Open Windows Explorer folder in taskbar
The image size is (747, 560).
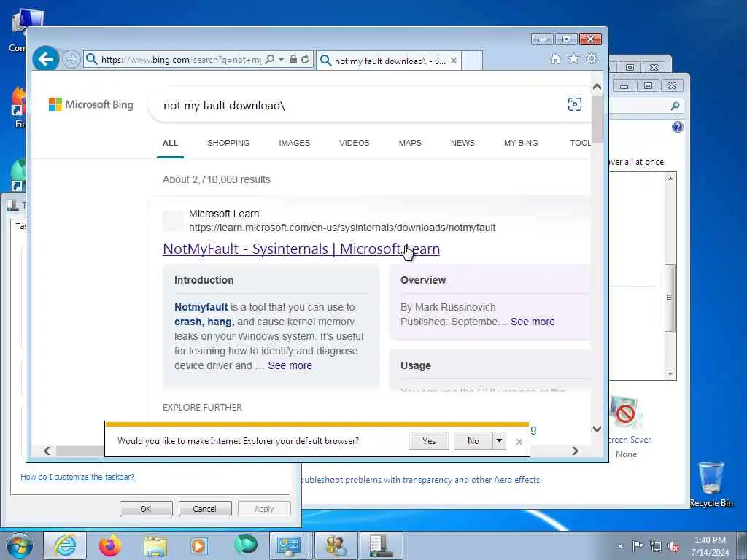point(155,545)
